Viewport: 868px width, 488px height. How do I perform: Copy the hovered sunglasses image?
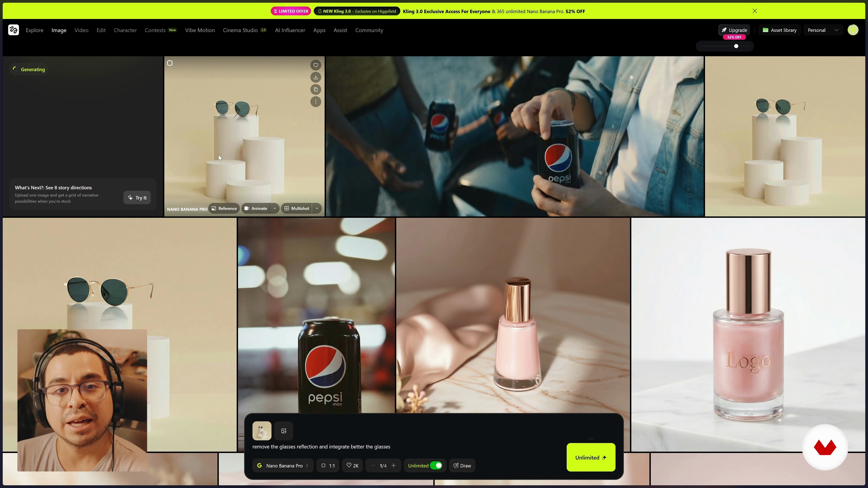315,90
